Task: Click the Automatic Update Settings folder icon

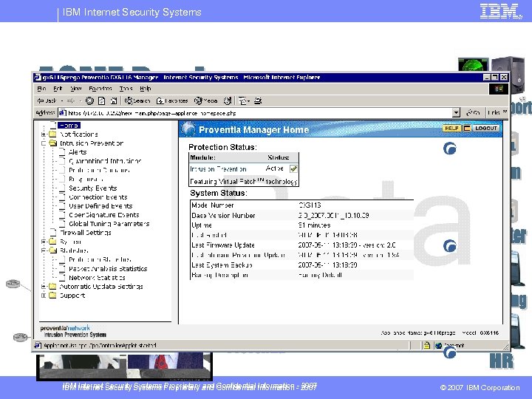Action: pyautogui.click(x=52, y=287)
